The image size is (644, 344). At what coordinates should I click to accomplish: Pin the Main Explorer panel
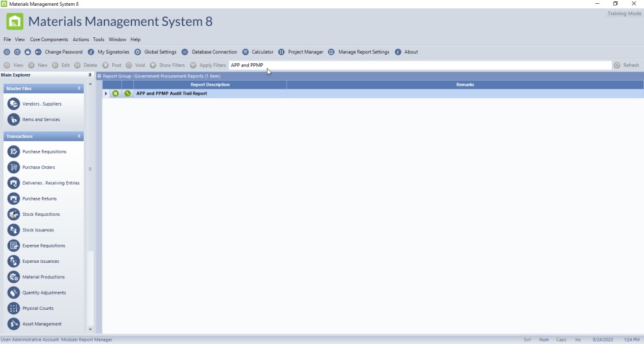(x=90, y=75)
